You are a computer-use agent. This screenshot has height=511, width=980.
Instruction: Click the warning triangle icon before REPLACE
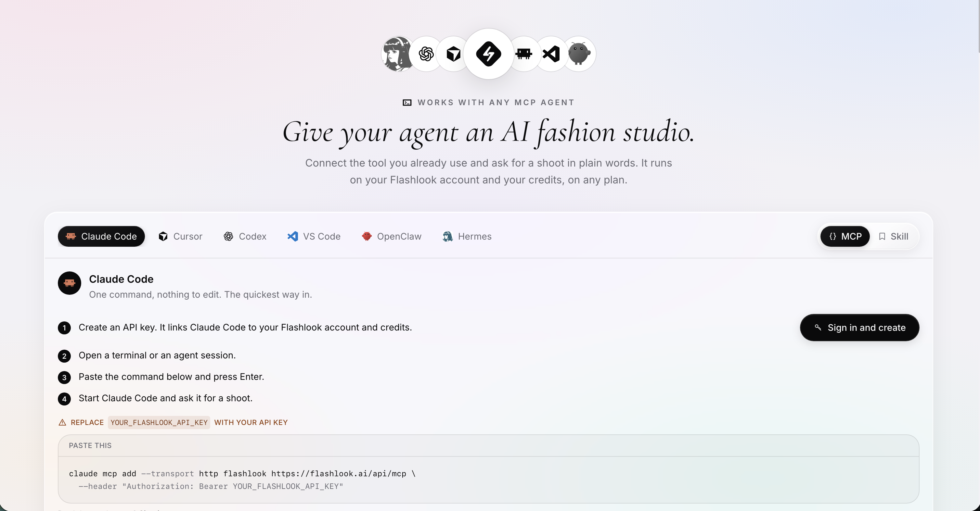[62, 422]
